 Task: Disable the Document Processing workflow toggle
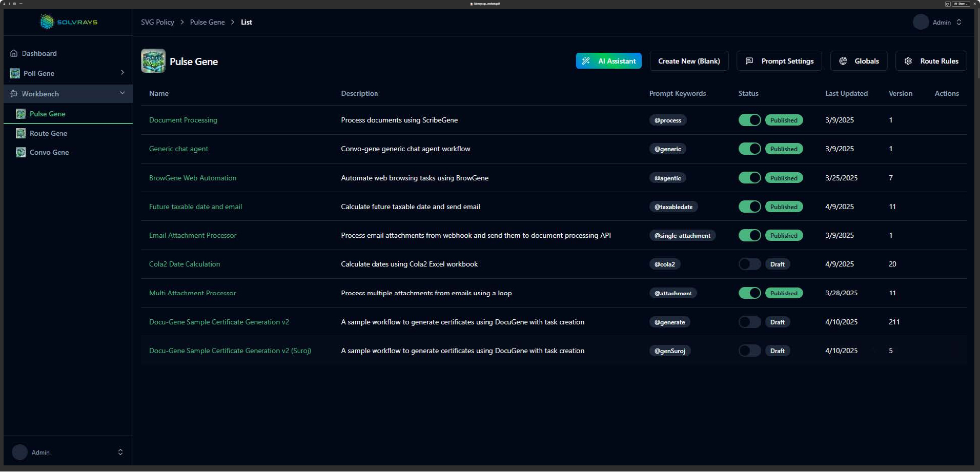pos(749,120)
